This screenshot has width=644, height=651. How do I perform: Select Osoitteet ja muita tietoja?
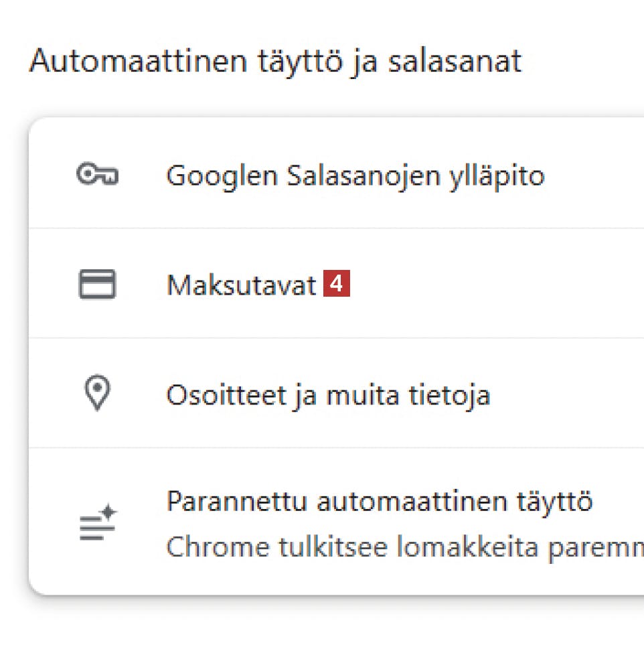pos(328,395)
